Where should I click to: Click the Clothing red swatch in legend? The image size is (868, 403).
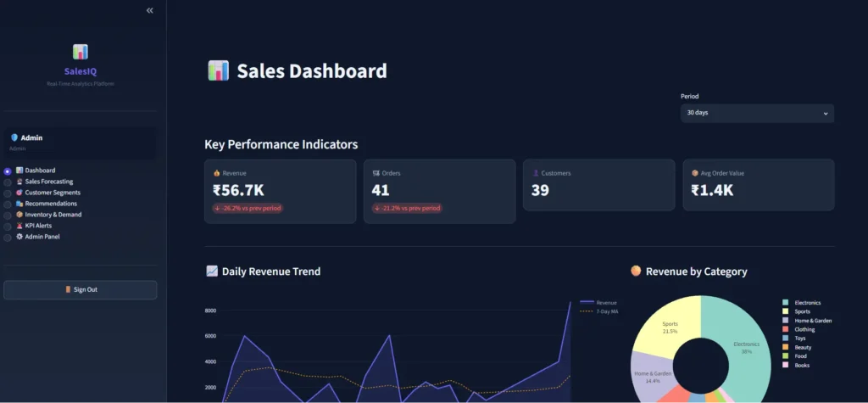tap(785, 329)
